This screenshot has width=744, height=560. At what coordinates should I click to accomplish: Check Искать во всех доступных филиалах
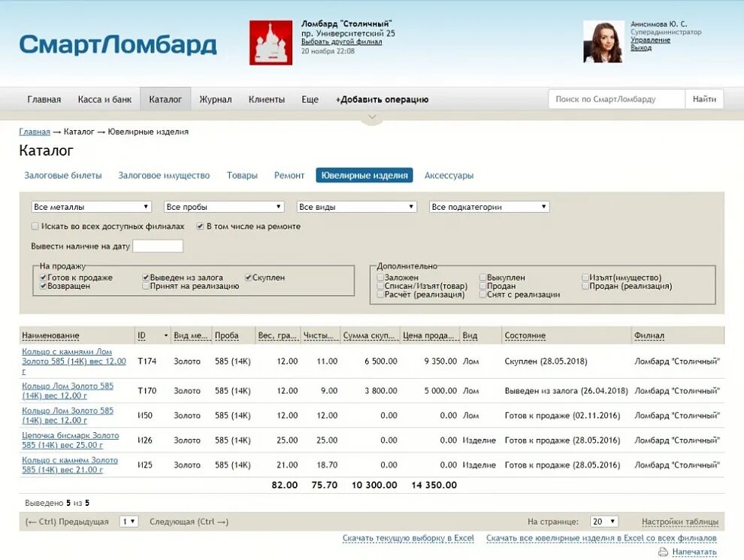(35, 226)
